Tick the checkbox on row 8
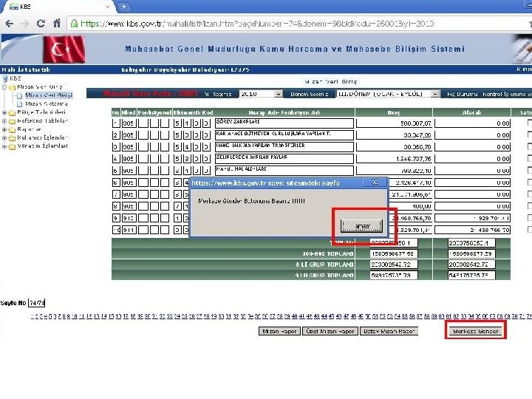 coord(530,206)
